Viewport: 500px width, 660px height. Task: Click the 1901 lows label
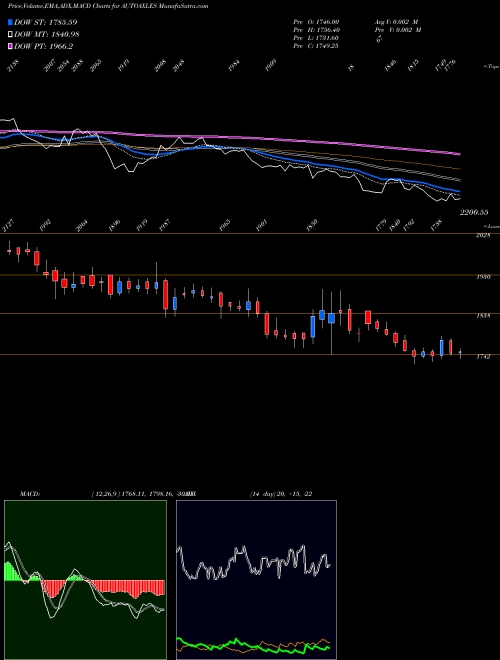[x=261, y=225]
